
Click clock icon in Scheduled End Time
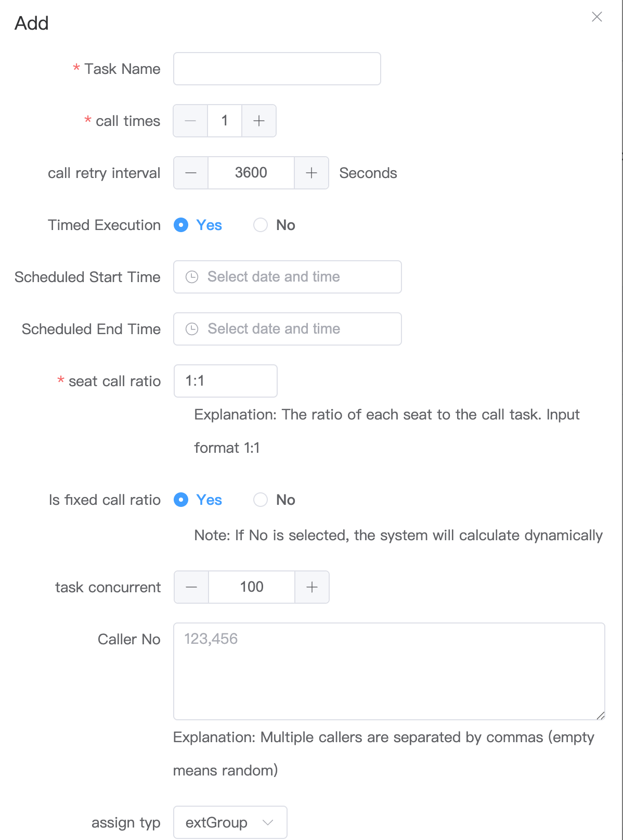tap(192, 329)
